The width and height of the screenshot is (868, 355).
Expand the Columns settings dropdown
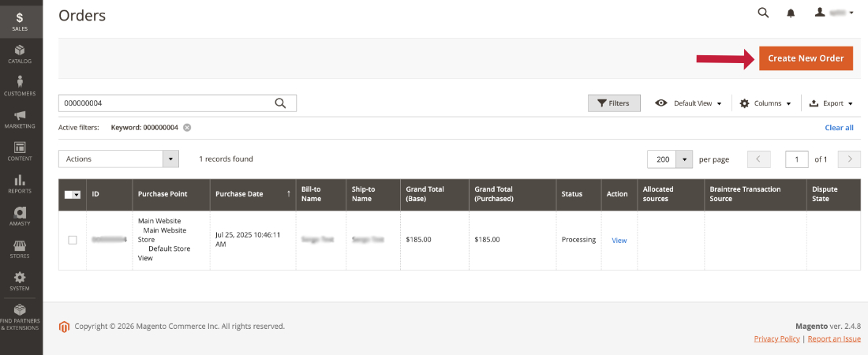pyautogui.click(x=765, y=103)
